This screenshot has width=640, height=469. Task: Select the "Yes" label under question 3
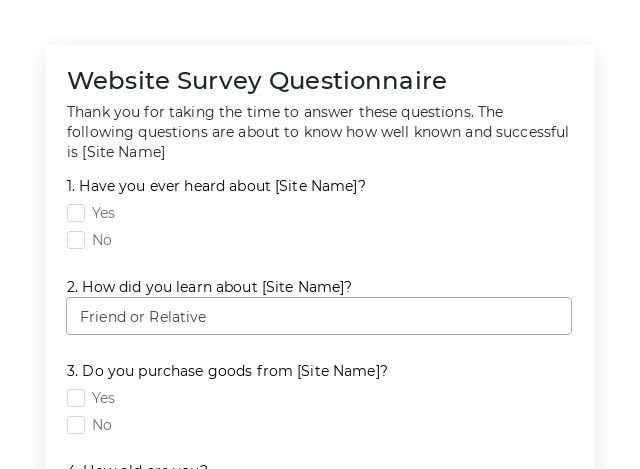pyautogui.click(x=103, y=398)
